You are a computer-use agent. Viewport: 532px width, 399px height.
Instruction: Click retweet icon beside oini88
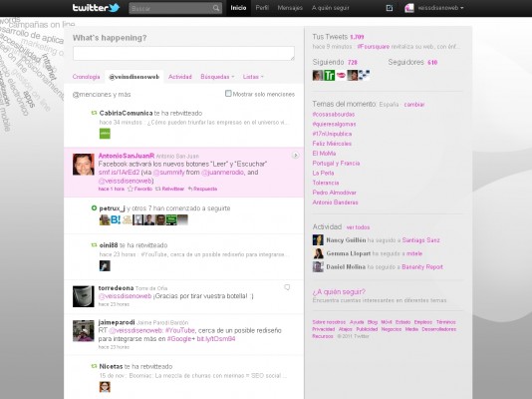pos(94,244)
